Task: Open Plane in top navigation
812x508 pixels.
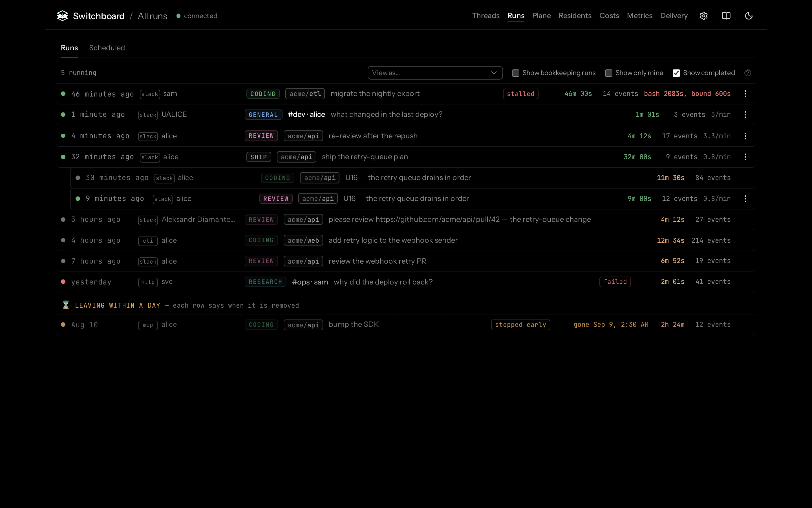Action: (x=541, y=16)
